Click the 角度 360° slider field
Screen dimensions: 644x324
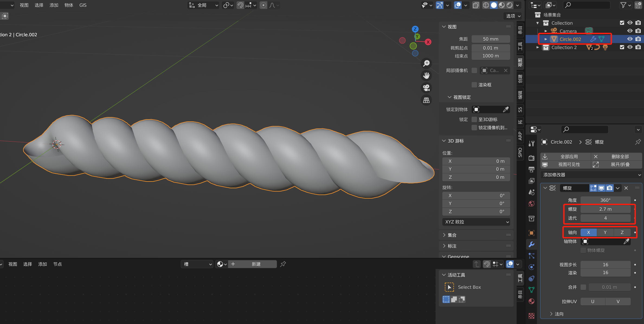point(605,200)
